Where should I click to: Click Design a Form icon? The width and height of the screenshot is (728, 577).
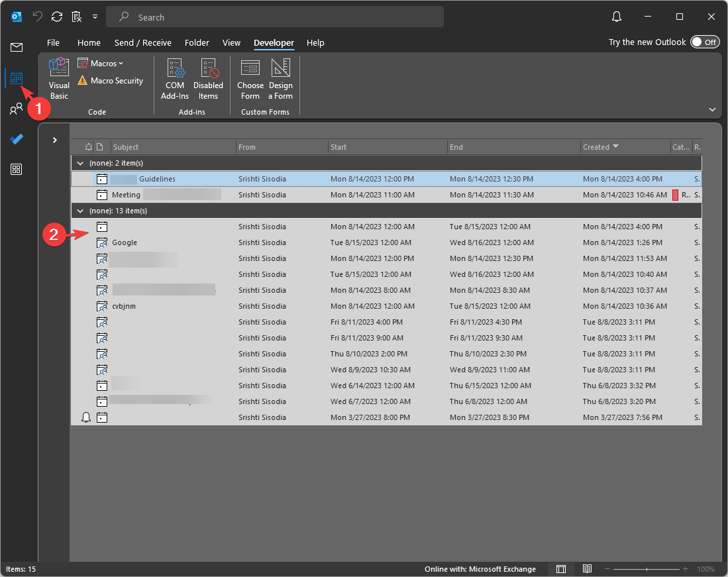pyautogui.click(x=280, y=78)
